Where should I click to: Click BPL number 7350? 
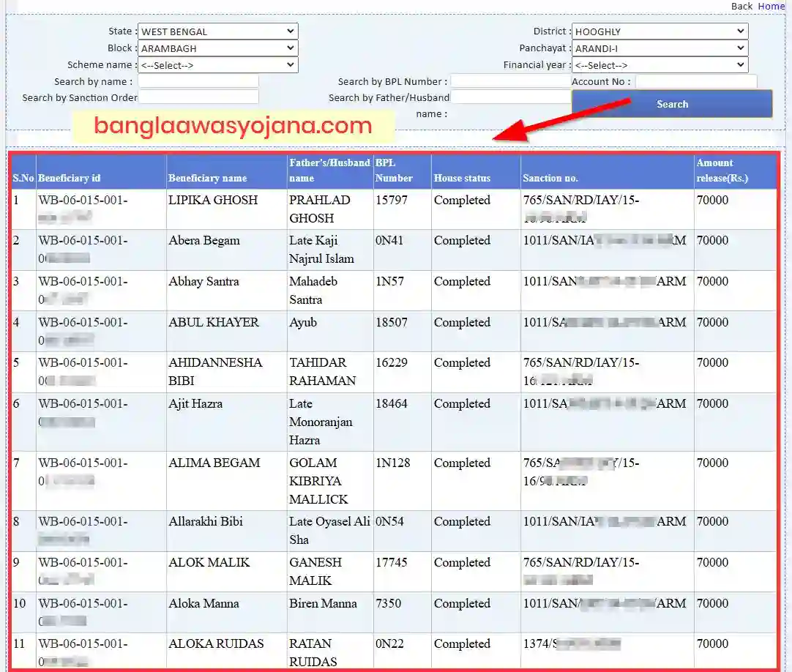(389, 603)
